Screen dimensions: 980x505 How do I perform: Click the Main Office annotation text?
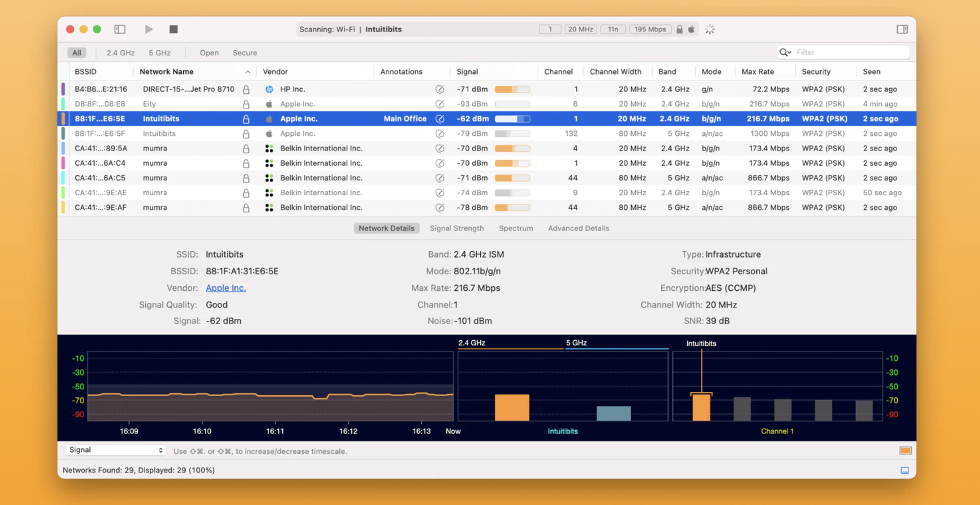click(405, 119)
